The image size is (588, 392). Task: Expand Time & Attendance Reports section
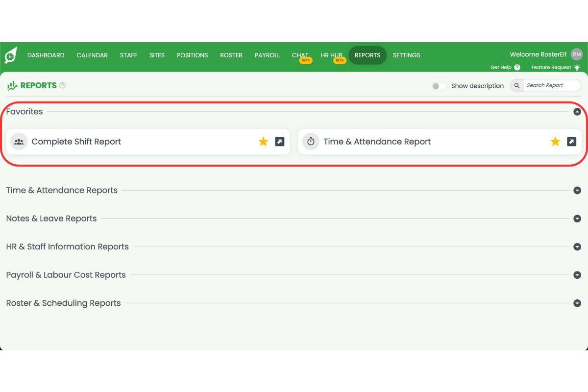click(577, 190)
